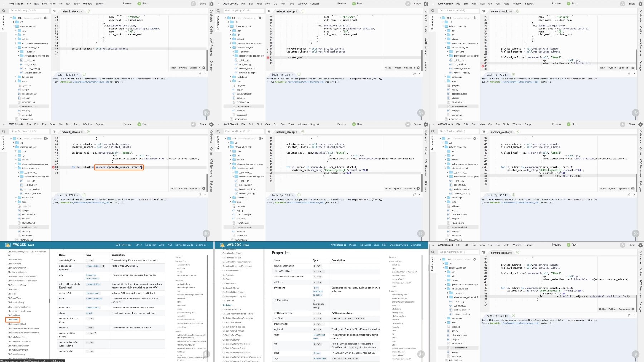Open Spaces: 4 indent selector beside 48:61
This screenshot has height=362, width=644.
click(195, 188)
